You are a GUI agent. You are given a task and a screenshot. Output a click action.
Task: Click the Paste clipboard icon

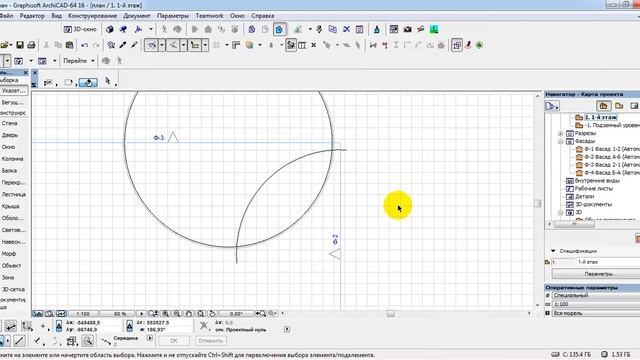tap(70, 45)
